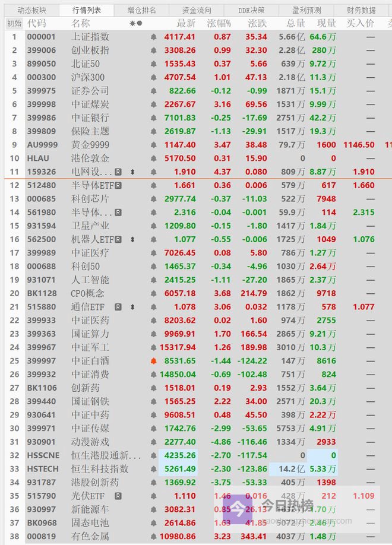
Task: Click the 初始 button to reset sorting
Action: click(14, 23)
